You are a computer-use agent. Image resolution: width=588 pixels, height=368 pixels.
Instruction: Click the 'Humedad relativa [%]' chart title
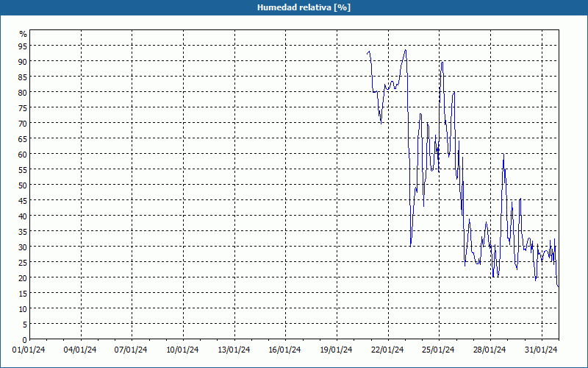click(x=304, y=7)
